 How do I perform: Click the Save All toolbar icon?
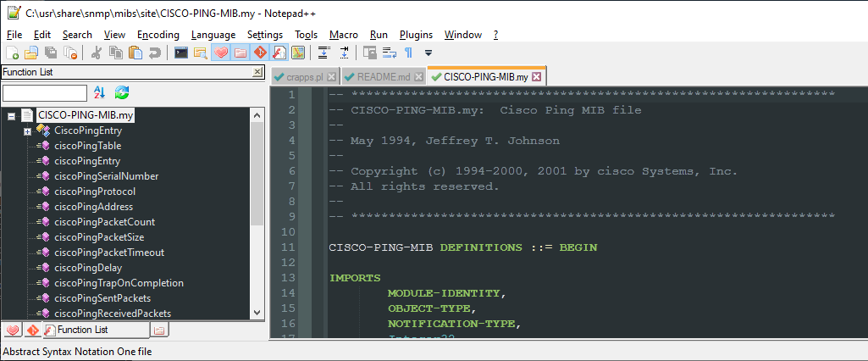point(51,53)
